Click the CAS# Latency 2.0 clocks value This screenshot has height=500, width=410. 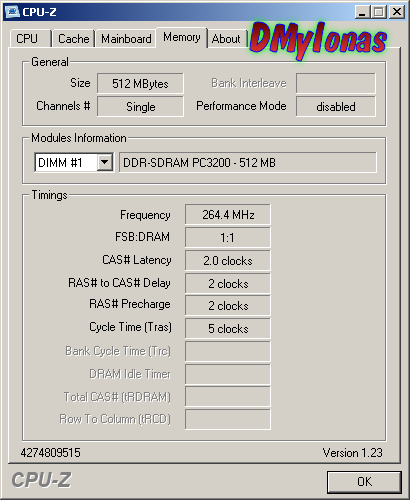click(x=228, y=260)
